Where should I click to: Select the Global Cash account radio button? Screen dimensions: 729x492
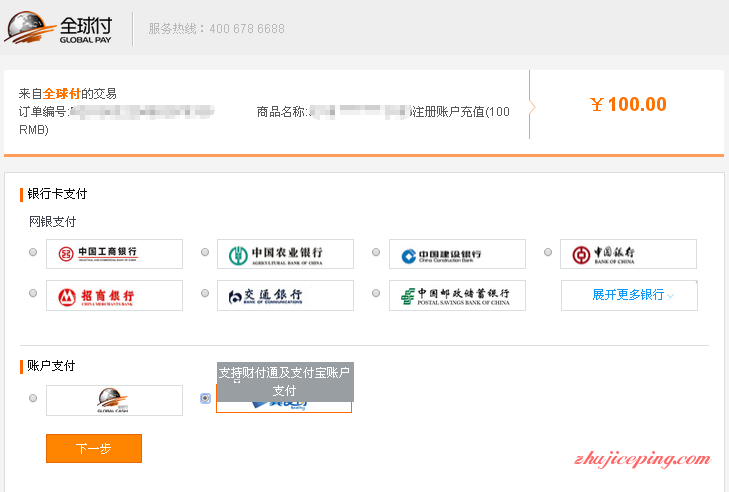[33, 398]
